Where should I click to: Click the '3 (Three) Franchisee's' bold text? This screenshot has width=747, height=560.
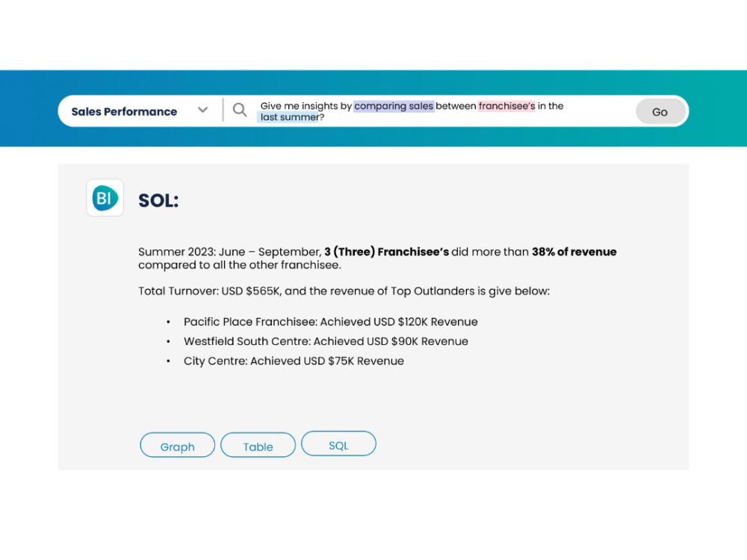tap(386, 252)
